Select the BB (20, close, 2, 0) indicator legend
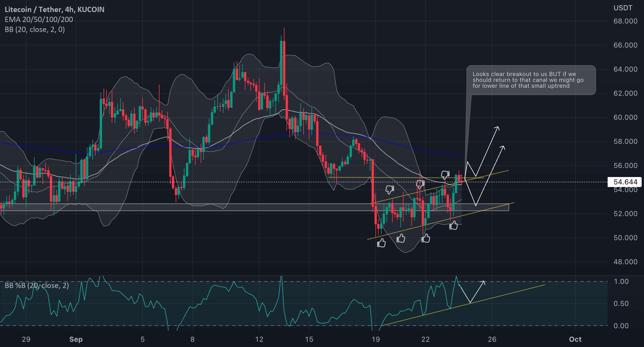 [35, 29]
